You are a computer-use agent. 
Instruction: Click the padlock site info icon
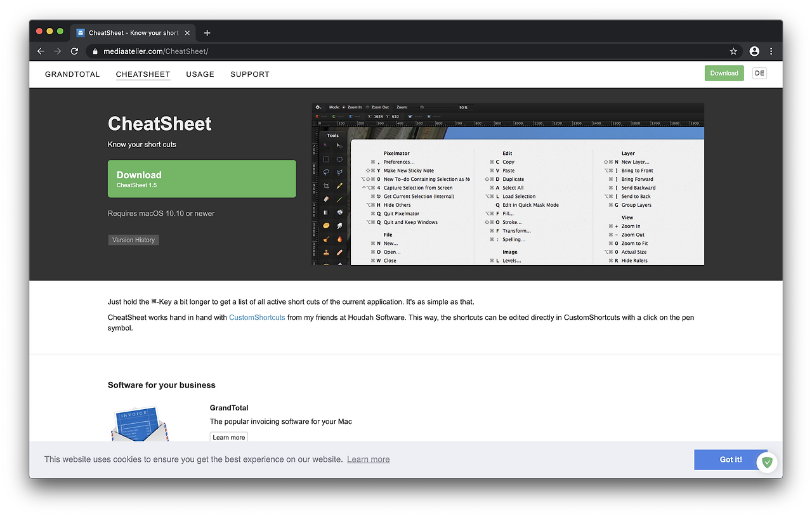click(95, 51)
